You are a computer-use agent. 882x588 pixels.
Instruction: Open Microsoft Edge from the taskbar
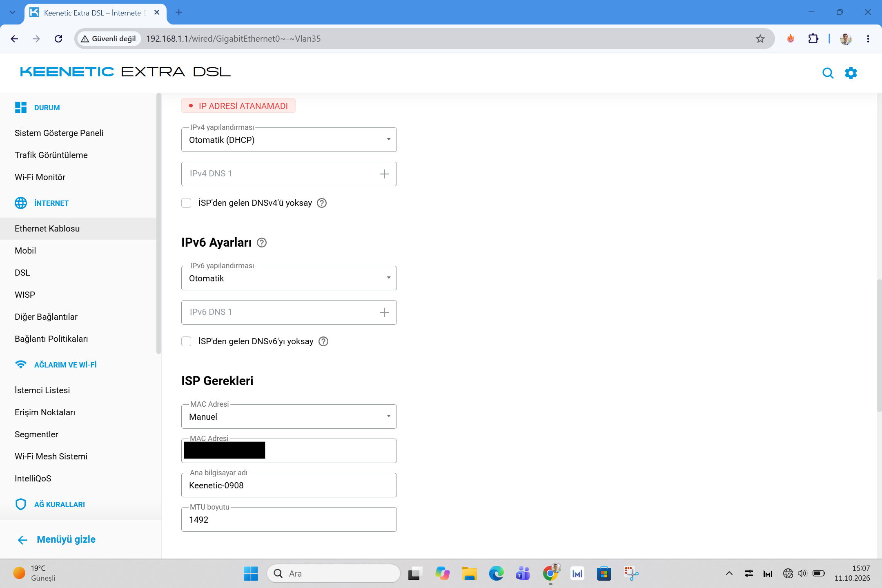(496, 574)
